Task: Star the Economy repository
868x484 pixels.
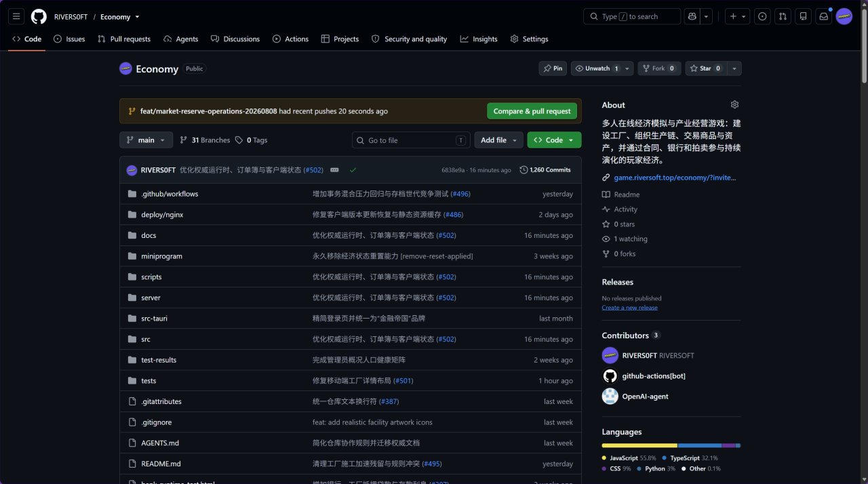Action: click(x=706, y=68)
